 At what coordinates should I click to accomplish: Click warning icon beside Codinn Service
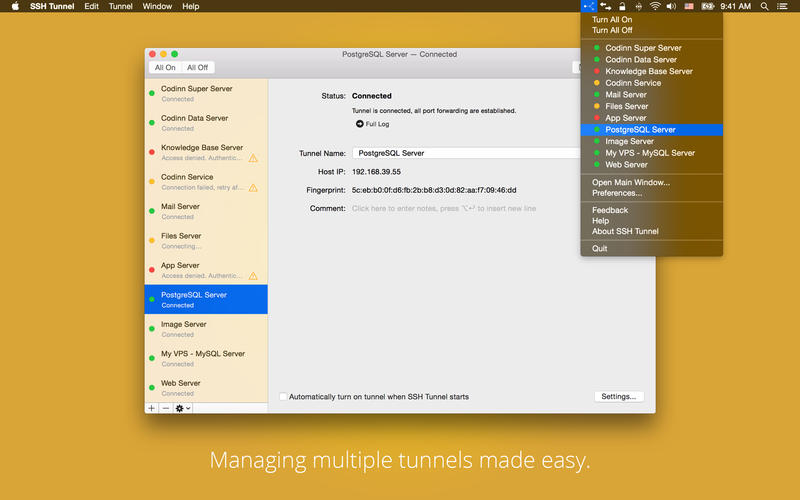tap(253, 187)
